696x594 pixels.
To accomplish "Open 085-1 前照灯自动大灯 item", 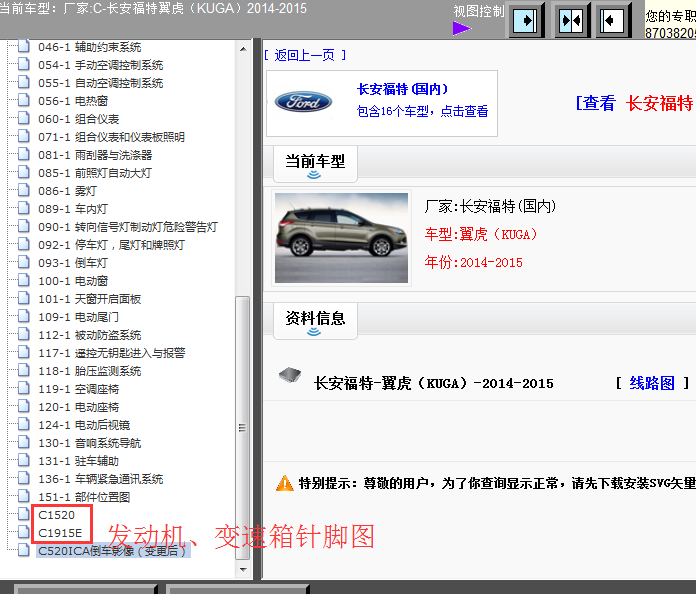I will (x=95, y=173).
